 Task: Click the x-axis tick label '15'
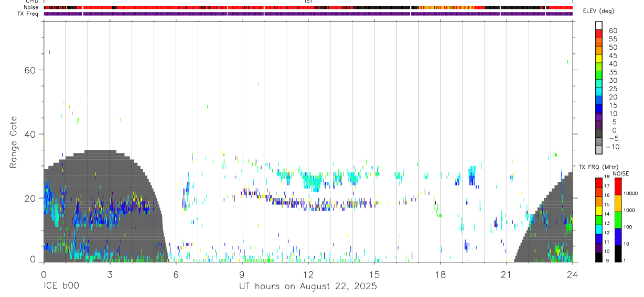pos(374,274)
